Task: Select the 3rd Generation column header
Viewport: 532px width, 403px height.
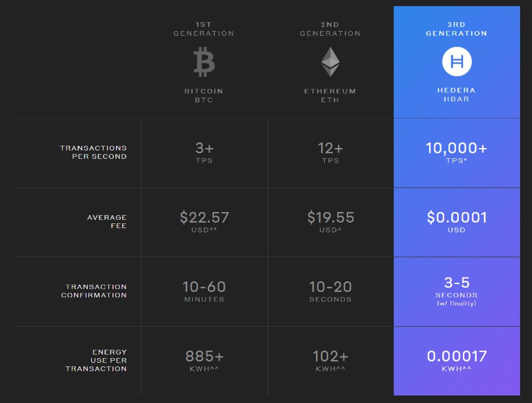Action: [x=456, y=29]
